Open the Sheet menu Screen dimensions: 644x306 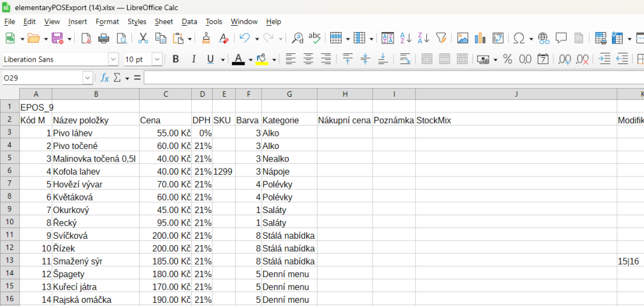[x=164, y=21]
